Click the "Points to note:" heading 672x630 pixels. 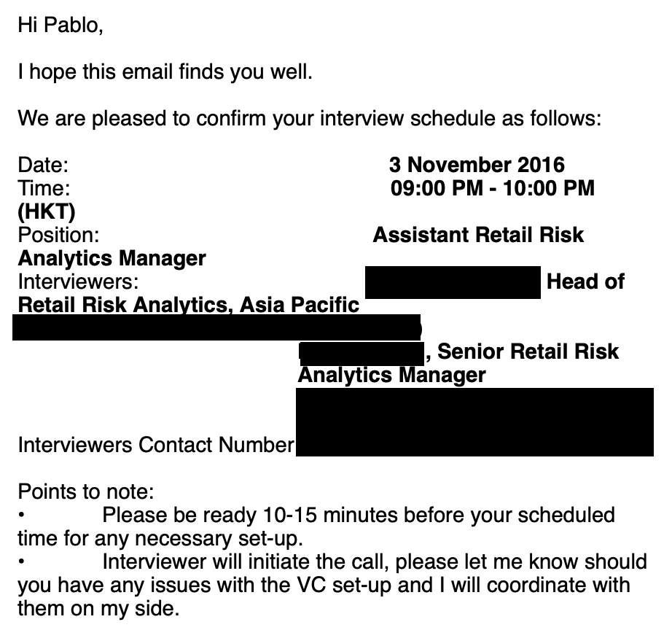(86, 491)
